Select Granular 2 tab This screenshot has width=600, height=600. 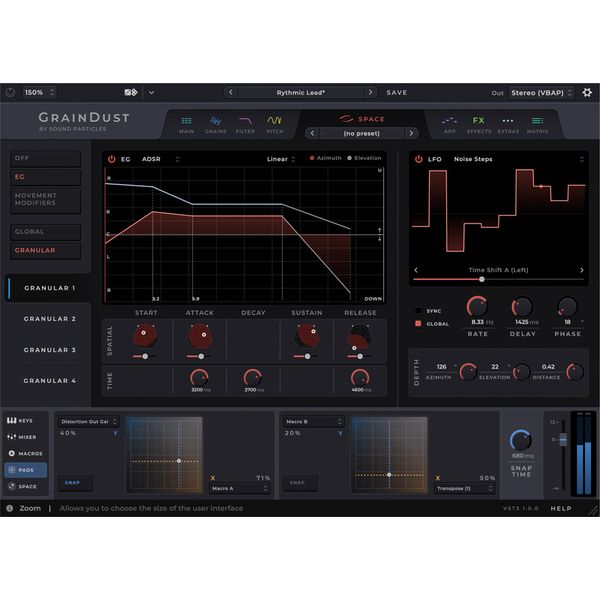[x=49, y=319]
